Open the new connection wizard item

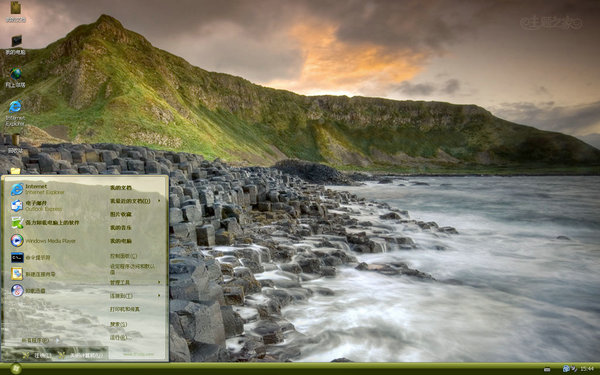pyautogui.click(x=33, y=274)
